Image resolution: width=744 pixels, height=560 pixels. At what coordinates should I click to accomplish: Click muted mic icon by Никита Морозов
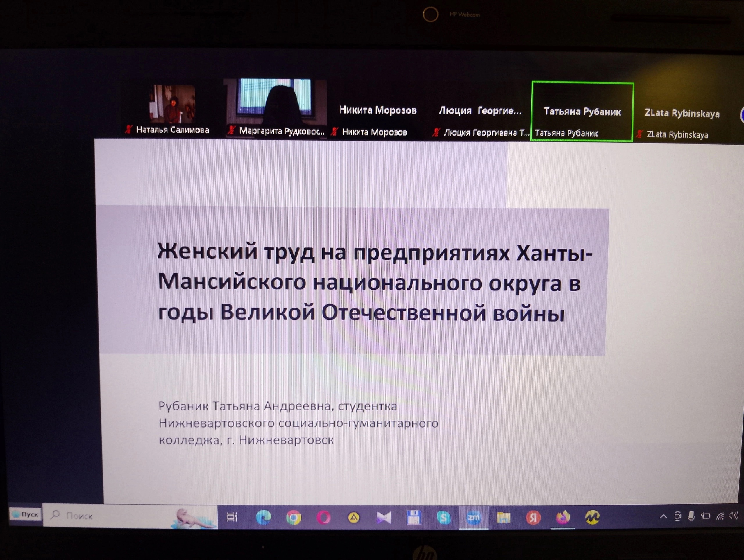[x=334, y=131]
